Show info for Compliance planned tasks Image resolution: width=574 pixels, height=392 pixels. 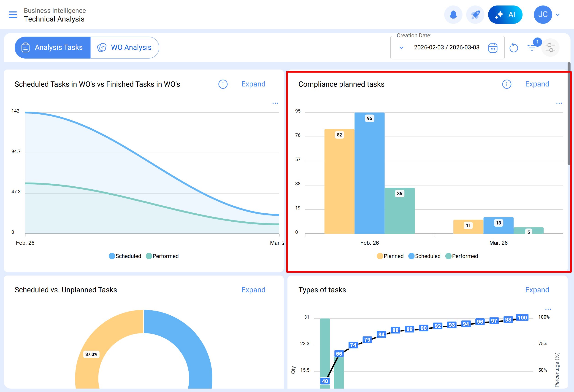506,84
